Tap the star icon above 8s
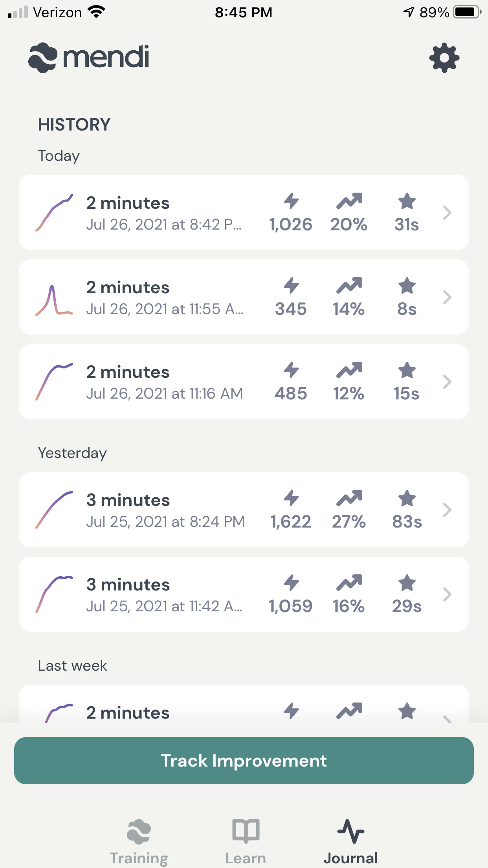The width and height of the screenshot is (488, 868). coord(407,286)
